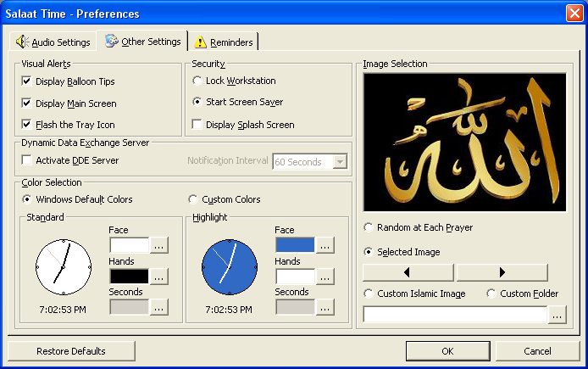Open the Reminders tab
This screenshot has height=369, width=588.
224,42
